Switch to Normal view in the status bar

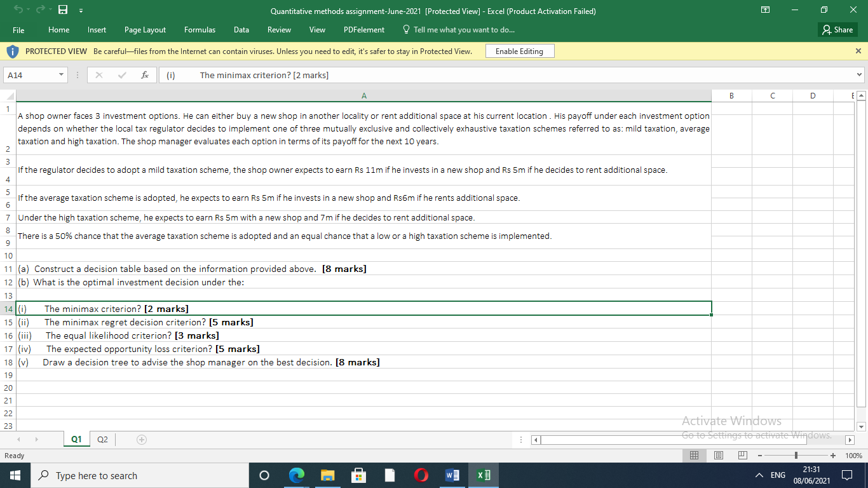[694, 455]
